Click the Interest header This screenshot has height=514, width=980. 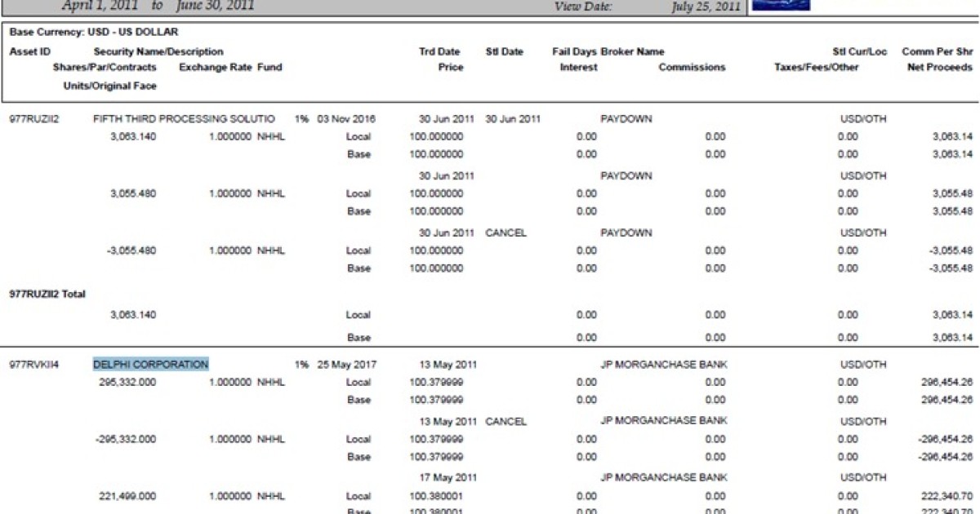click(578, 67)
